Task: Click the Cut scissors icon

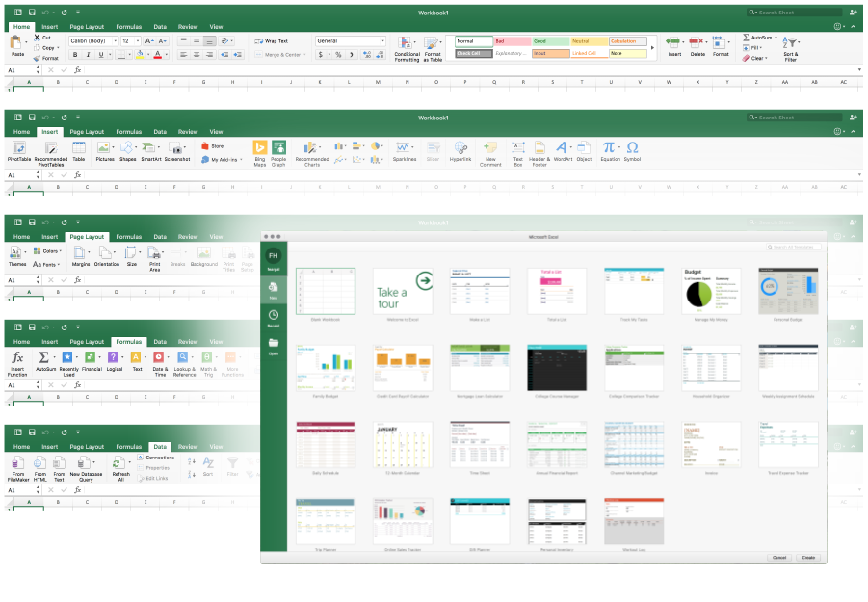Action: (x=37, y=37)
